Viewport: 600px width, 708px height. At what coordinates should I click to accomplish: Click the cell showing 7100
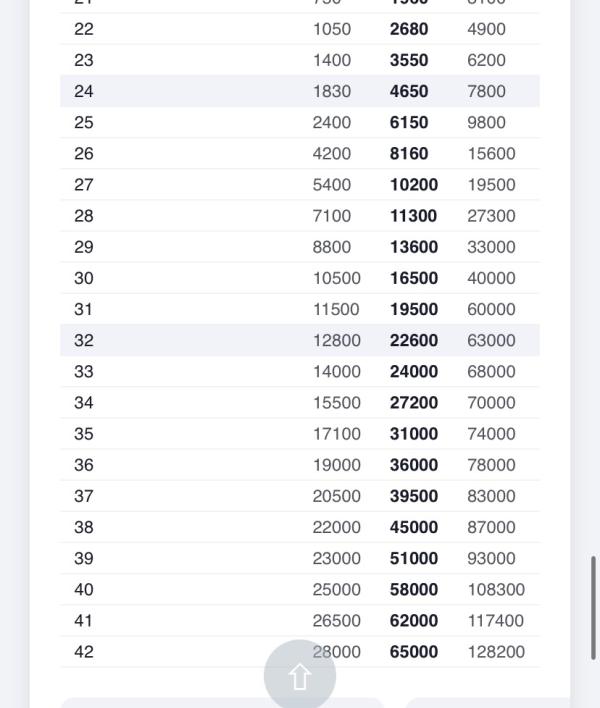(x=332, y=215)
